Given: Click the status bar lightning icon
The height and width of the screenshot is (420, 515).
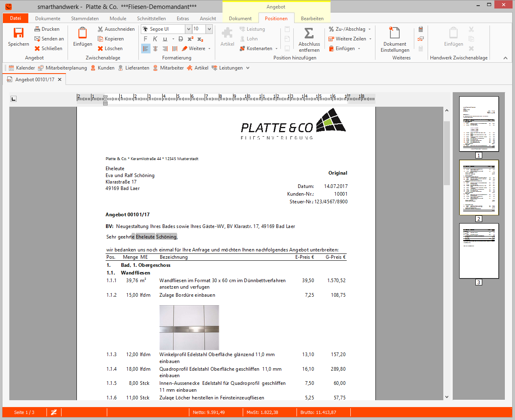Looking at the screenshot, I should [54, 412].
